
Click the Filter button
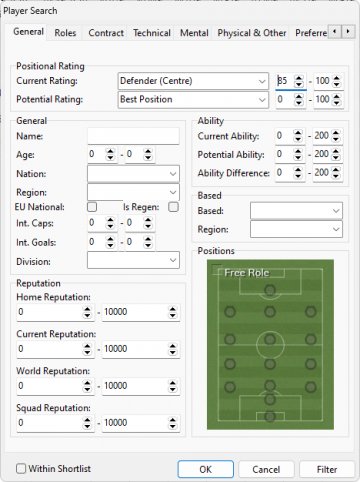(x=327, y=469)
